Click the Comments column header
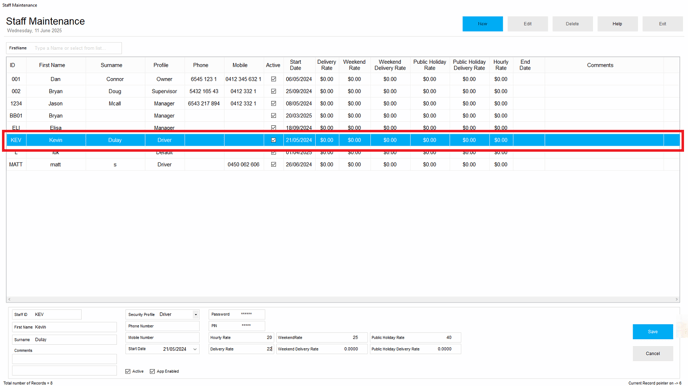 pyautogui.click(x=600, y=65)
